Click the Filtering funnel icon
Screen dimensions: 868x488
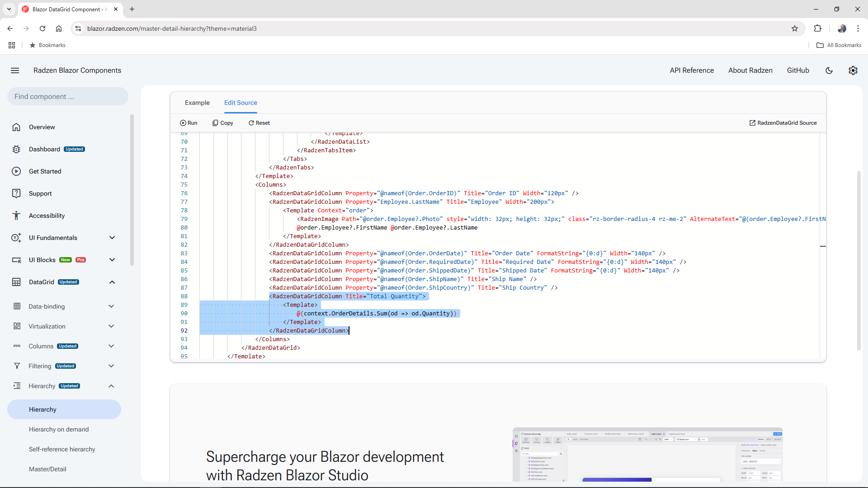pos(17,366)
